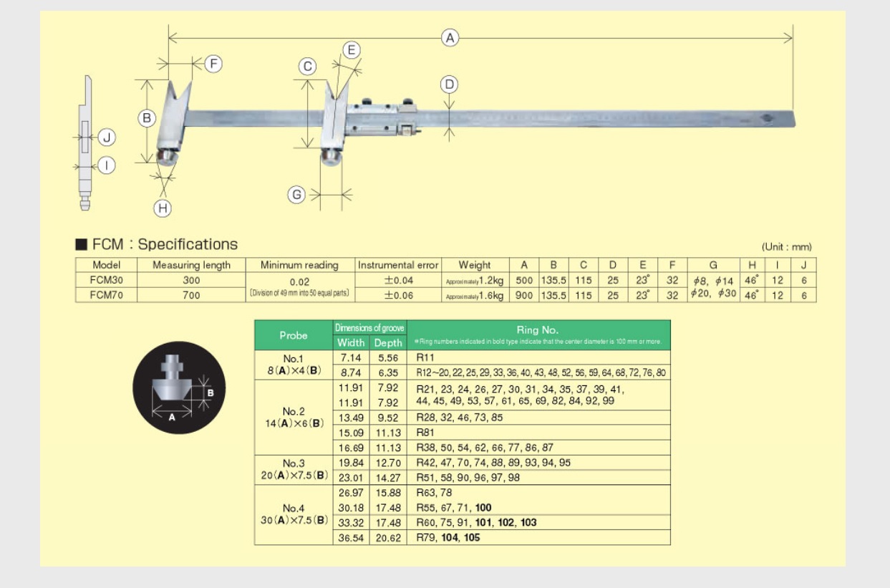Screen dimensions: 890x588
Task: Click the circled F label in the diagram
Action: click(213, 64)
